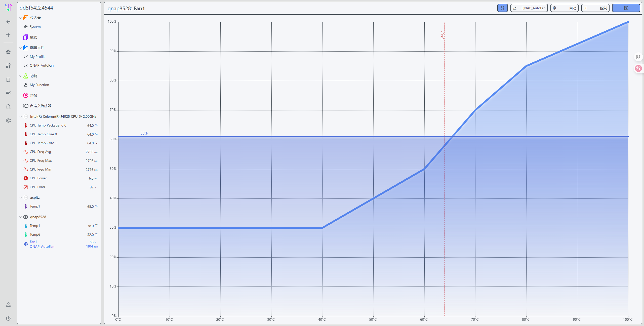Collapse the sidebar menu icon

tap(8, 92)
